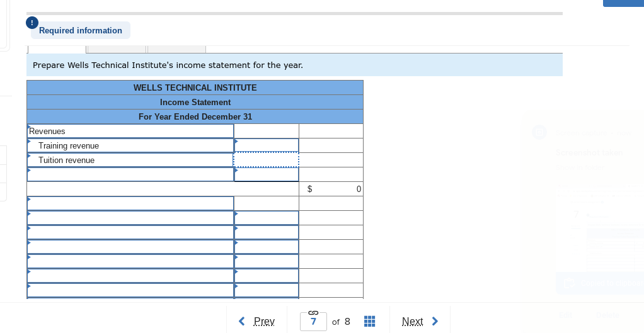
Task: Open the Training revenue account dropdown
Action: (130, 145)
